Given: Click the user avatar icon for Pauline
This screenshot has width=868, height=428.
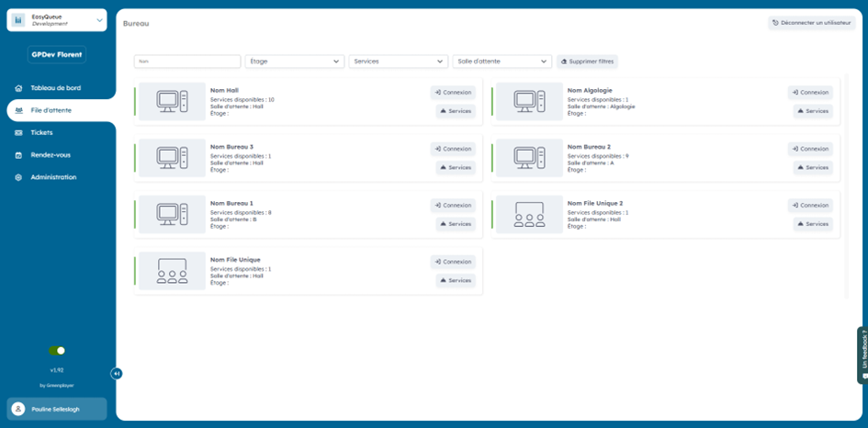Looking at the screenshot, I should (x=18, y=409).
